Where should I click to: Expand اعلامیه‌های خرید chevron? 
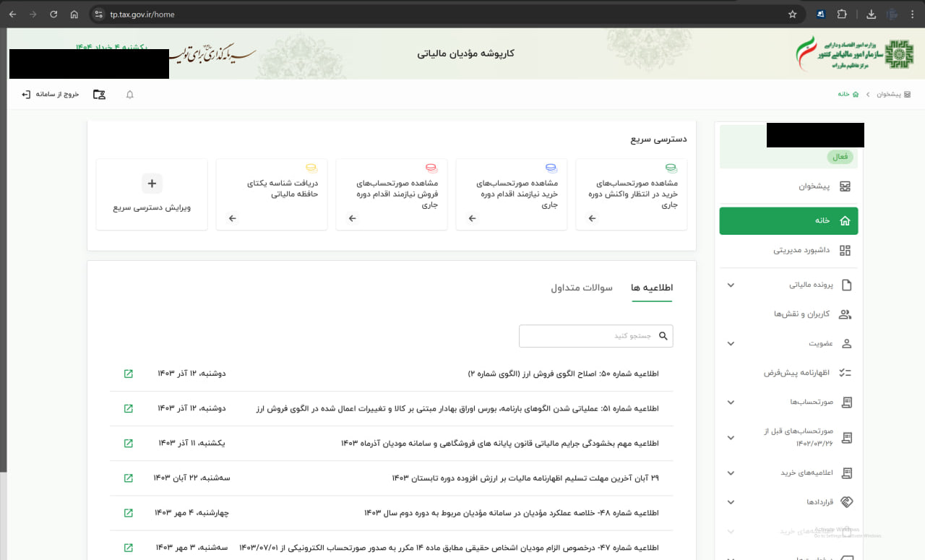tap(731, 473)
